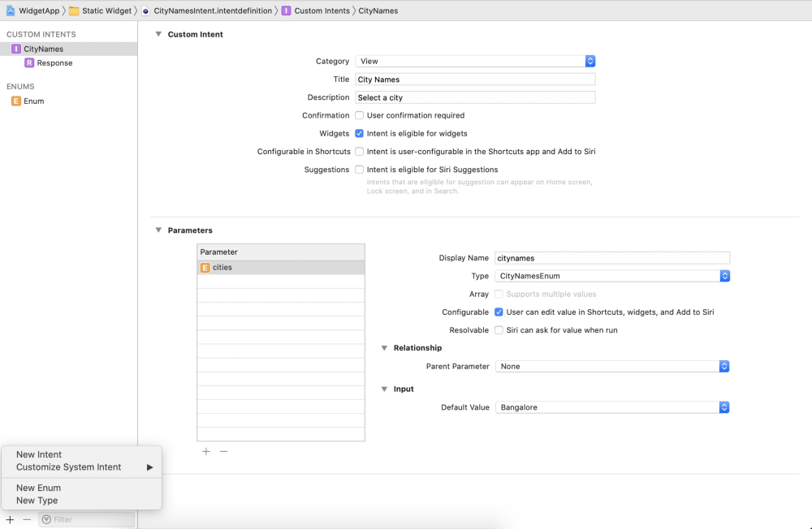This screenshot has width=812, height=529.
Task: Choose New Enum from popup menu
Action: click(x=38, y=488)
